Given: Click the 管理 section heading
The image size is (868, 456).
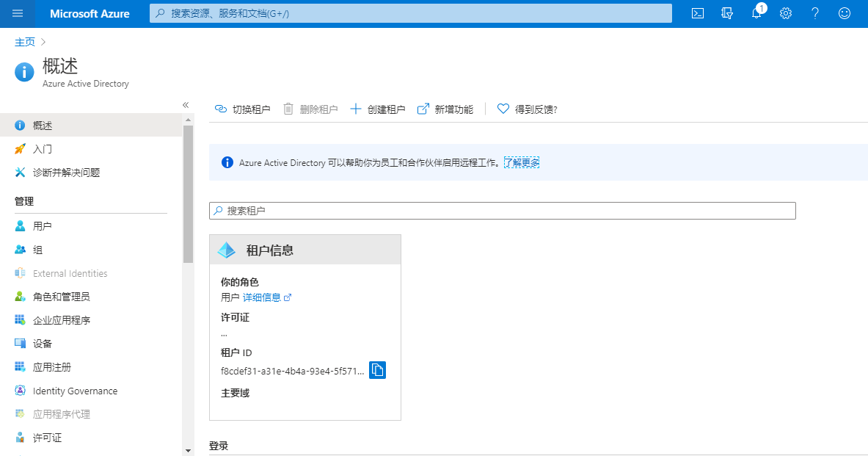Looking at the screenshot, I should (24, 201).
